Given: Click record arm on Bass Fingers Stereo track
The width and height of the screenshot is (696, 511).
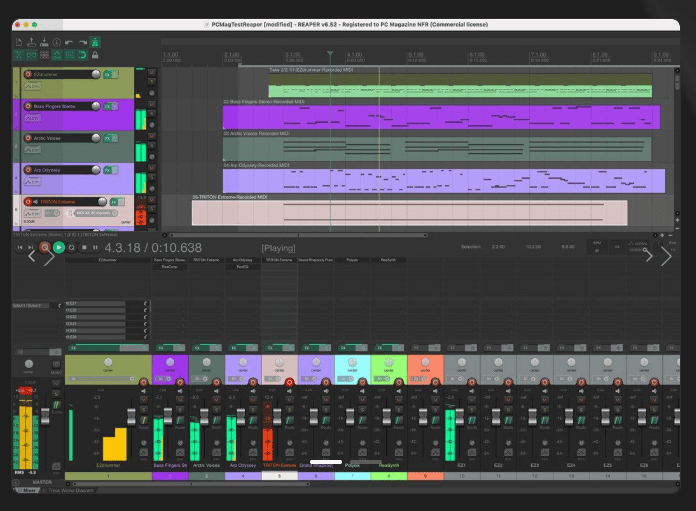Looking at the screenshot, I should 28,106.
